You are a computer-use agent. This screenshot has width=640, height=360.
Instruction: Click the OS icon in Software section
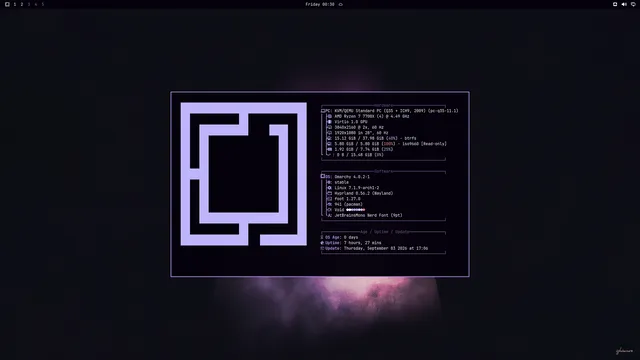[x=323, y=176]
